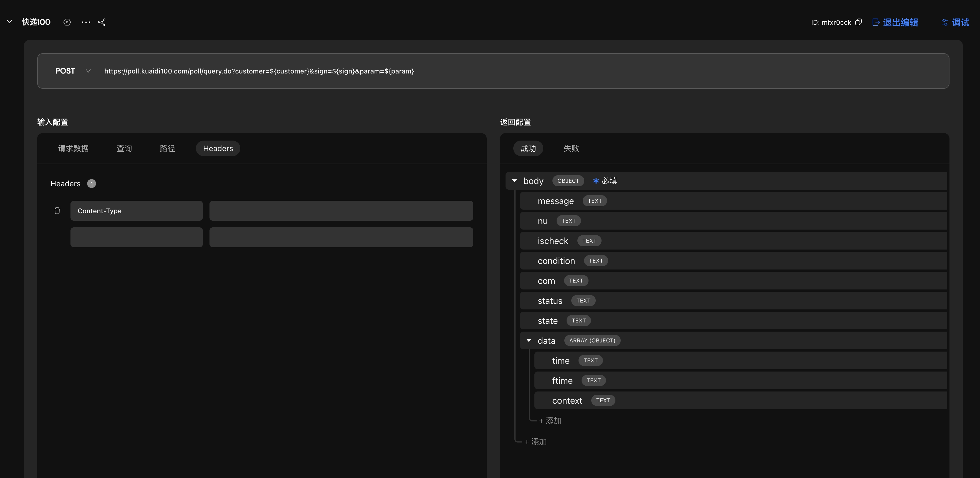Click the empty new header name field
Image resolution: width=980 pixels, height=478 pixels.
click(136, 237)
